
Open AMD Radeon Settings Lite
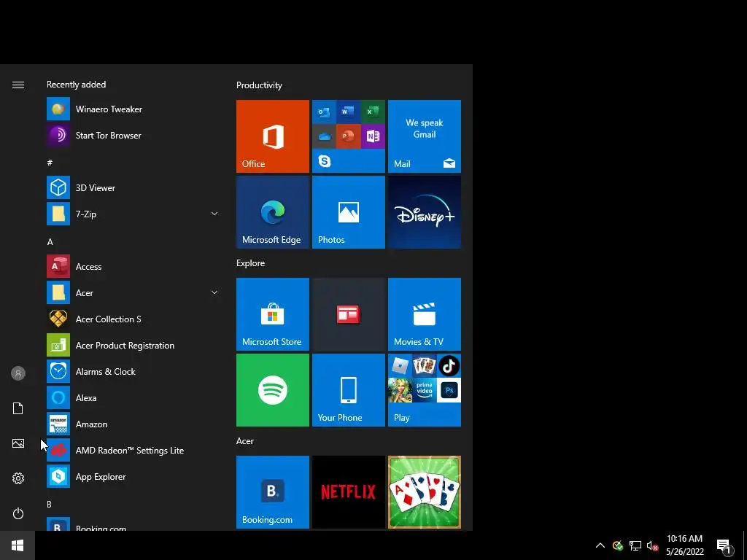click(133, 450)
